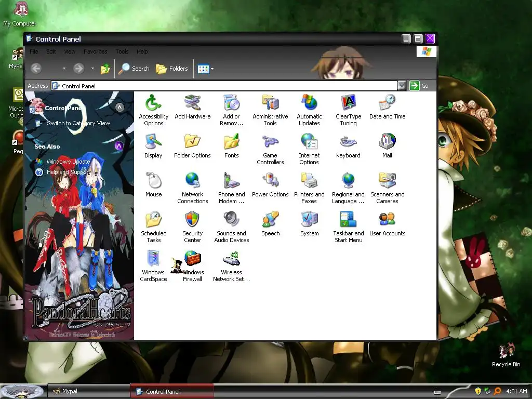The height and width of the screenshot is (399, 532).
Task: Open Folder Options
Action: point(192,145)
